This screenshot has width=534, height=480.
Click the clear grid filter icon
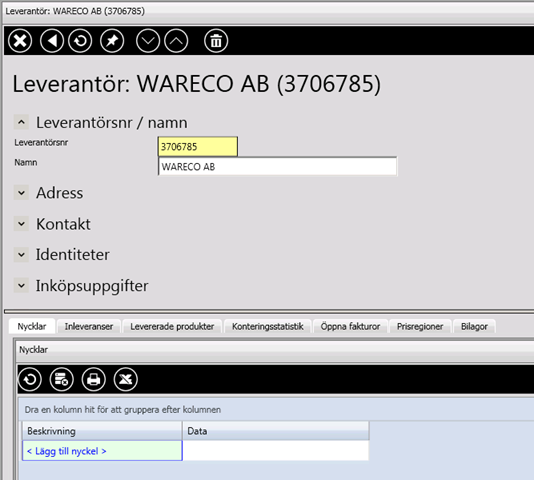pyautogui.click(x=62, y=379)
